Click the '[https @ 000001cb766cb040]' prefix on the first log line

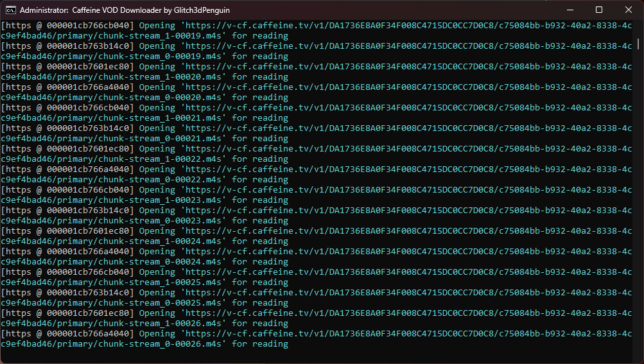(67, 26)
